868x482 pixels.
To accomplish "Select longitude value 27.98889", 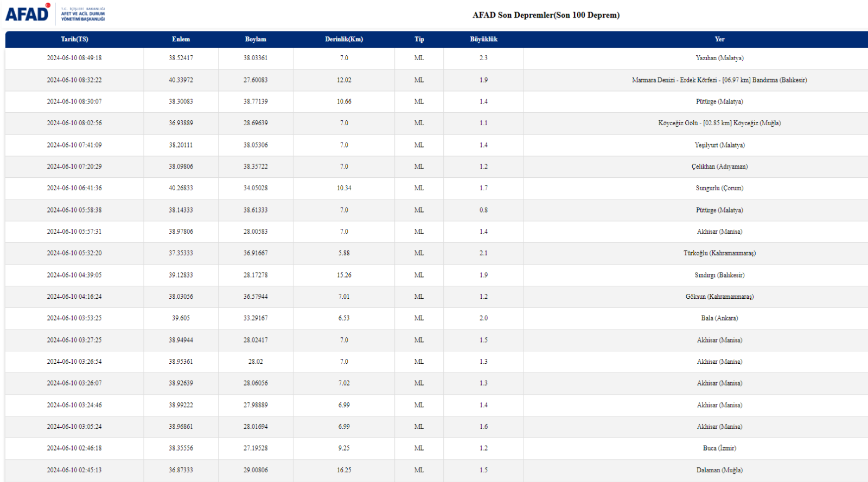I will 256,405.
